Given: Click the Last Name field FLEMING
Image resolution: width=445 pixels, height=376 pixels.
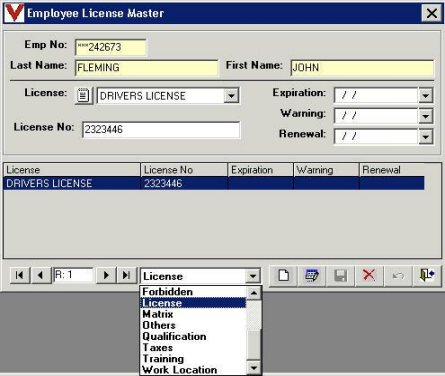Looking at the screenshot, I should pos(147,68).
